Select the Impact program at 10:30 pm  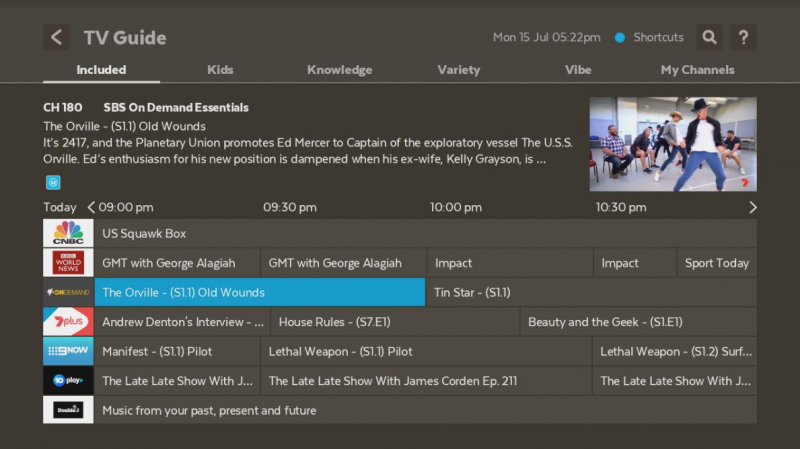[x=635, y=263]
